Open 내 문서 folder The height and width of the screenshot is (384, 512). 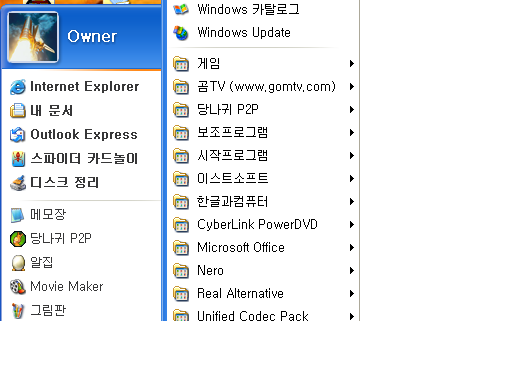click(x=81, y=111)
